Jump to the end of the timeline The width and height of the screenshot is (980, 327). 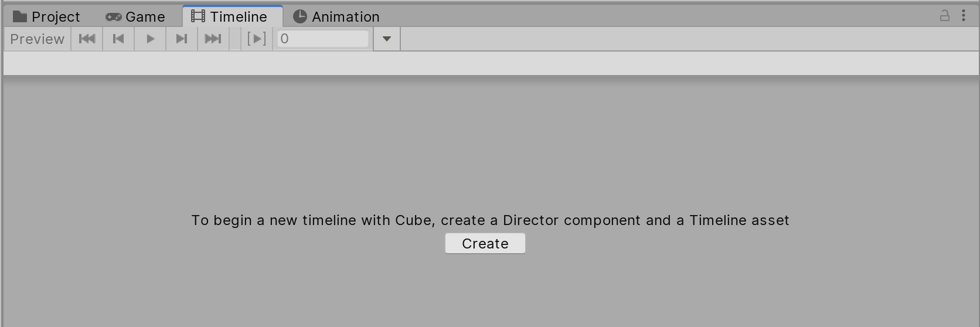pyautogui.click(x=213, y=39)
